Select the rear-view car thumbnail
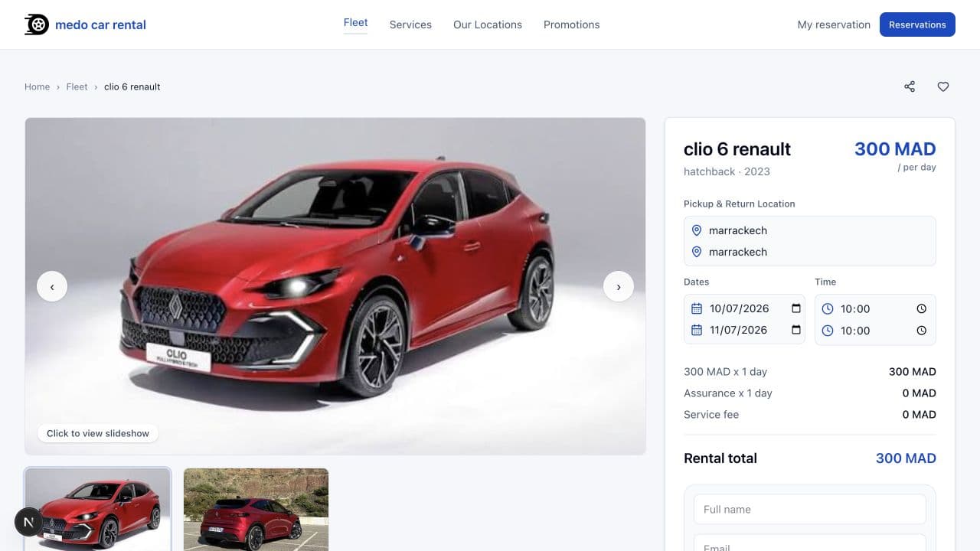The width and height of the screenshot is (980, 551). [256, 510]
